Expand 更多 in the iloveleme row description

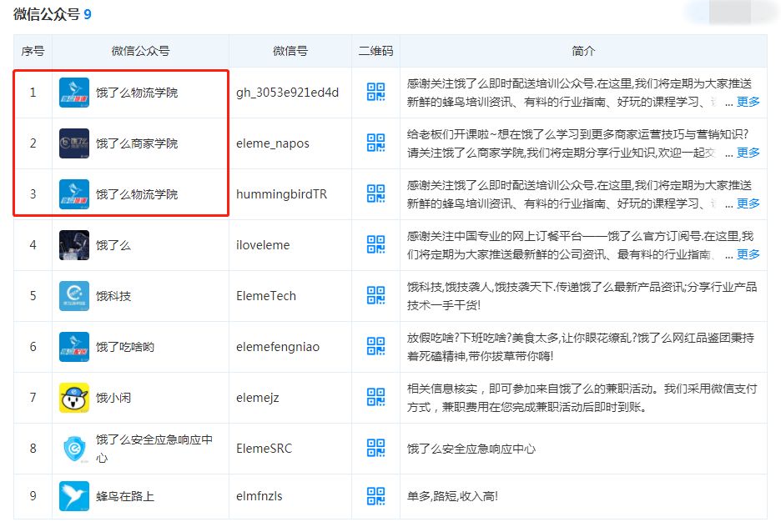pos(748,254)
